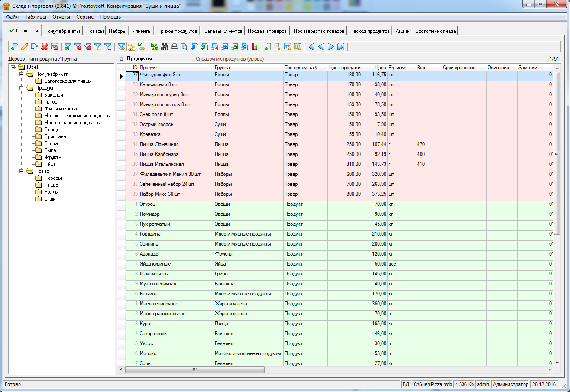Select the Роллы folder in tree
Image resolution: width=570 pixels, height=392 pixels.
click(51, 192)
